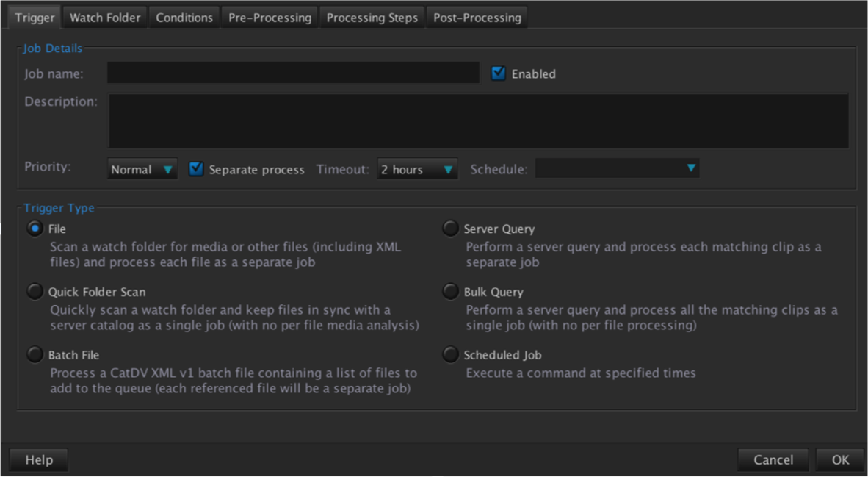Image resolution: width=868 pixels, height=477 pixels.
Task: Go to the Pre-Processing tab
Action: click(270, 18)
